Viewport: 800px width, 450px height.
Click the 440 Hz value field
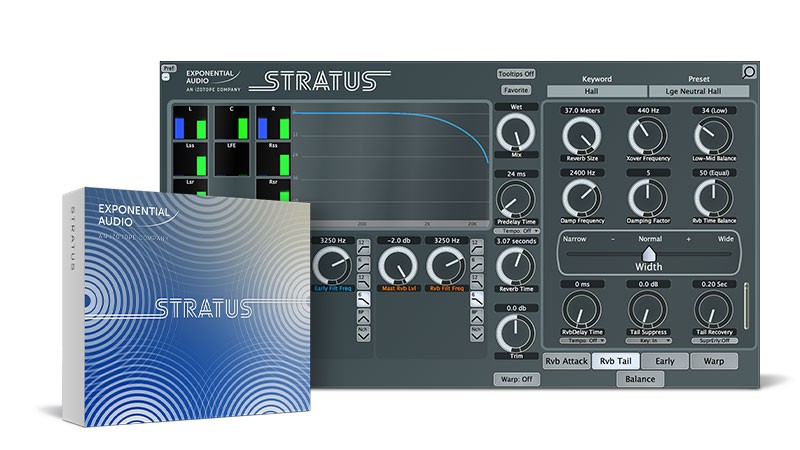[648, 110]
